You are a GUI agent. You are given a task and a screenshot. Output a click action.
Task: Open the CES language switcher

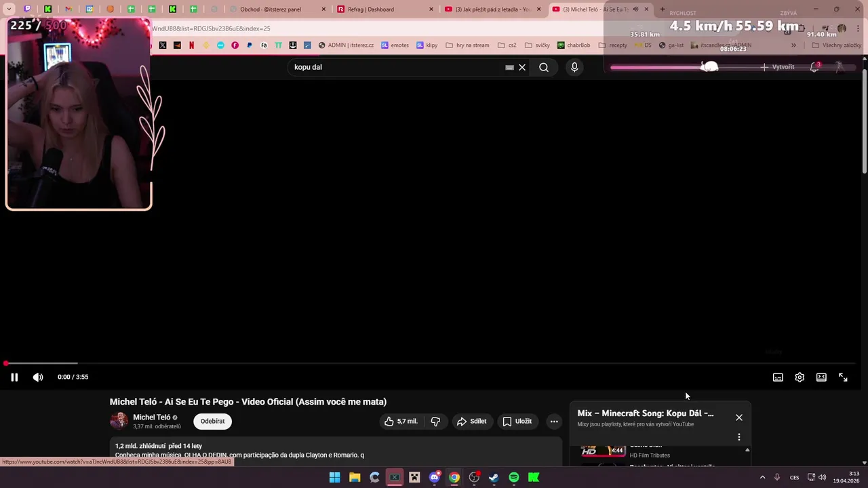tap(794, 478)
